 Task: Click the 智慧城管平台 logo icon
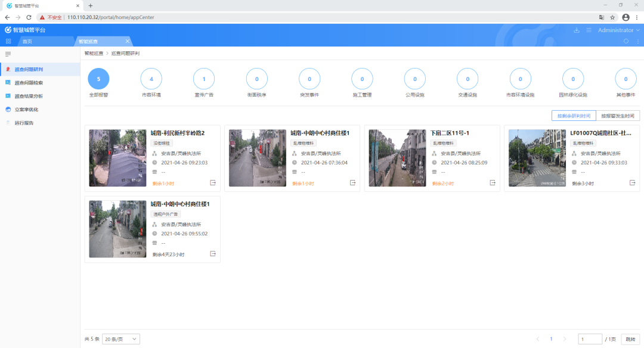pyautogui.click(x=8, y=30)
